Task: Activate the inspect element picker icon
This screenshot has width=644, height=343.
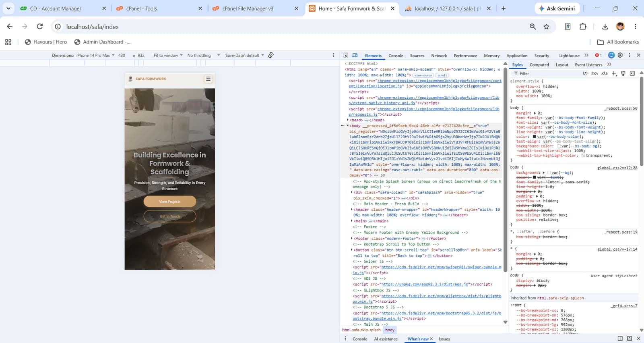Action: (345, 55)
